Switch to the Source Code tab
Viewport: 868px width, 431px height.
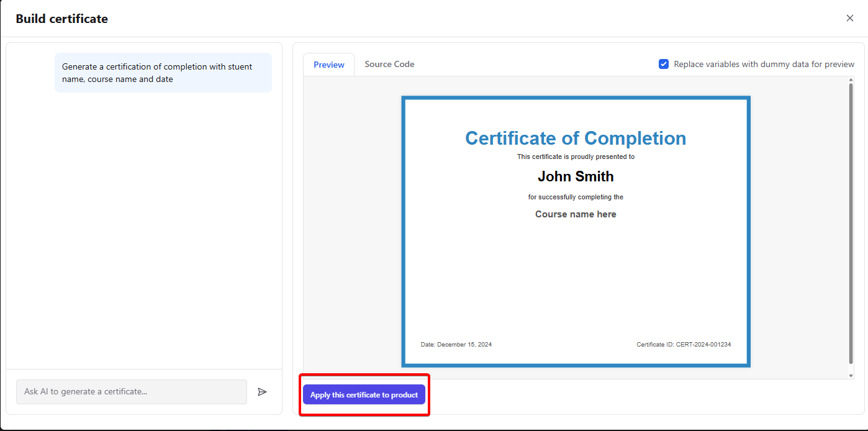coord(389,64)
